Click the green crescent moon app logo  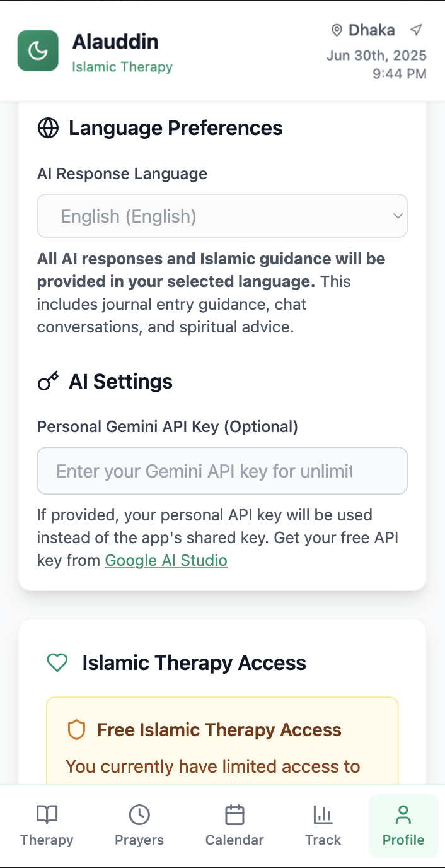(38, 50)
